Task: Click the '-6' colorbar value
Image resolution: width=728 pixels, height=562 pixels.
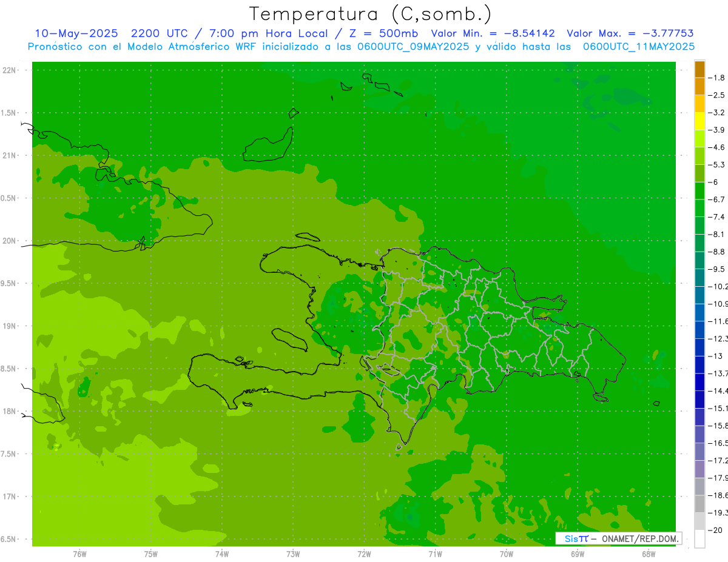Action: coord(713,182)
